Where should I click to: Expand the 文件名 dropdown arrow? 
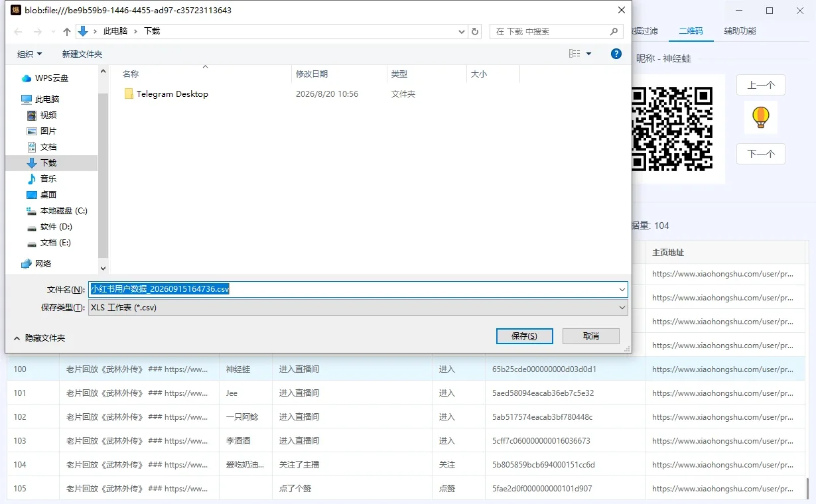(x=622, y=289)
